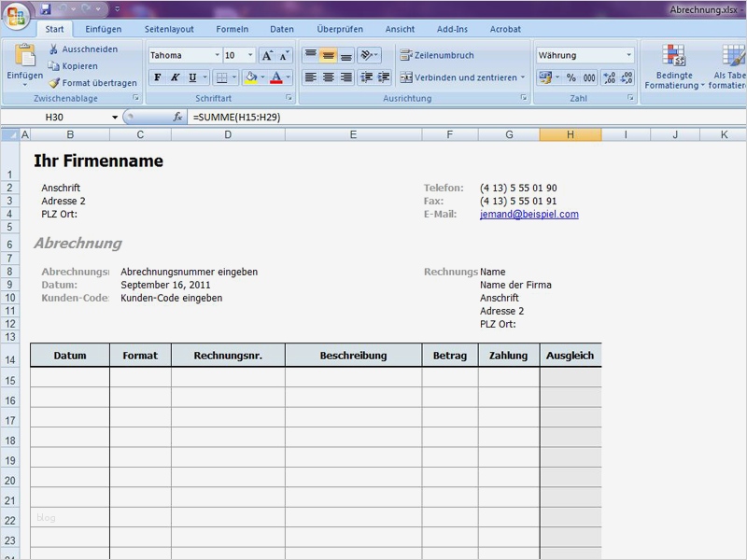747x560 pixels.
Task: Enable Zeilenumbruch (wrap text)
Action: (x=406, y=57)
